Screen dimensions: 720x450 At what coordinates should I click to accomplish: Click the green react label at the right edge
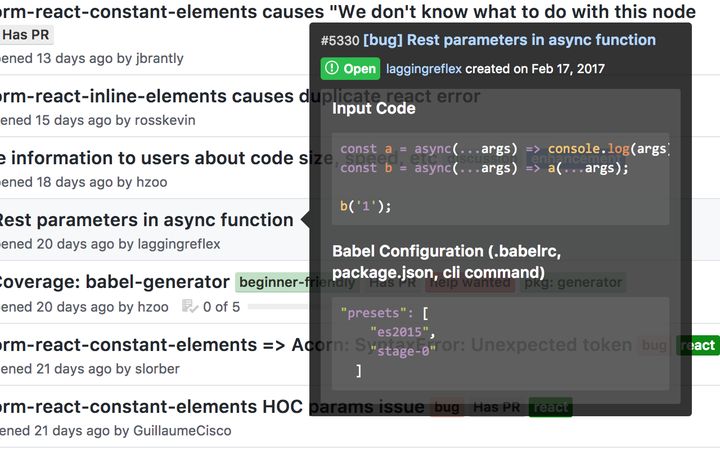coord(697,346)
